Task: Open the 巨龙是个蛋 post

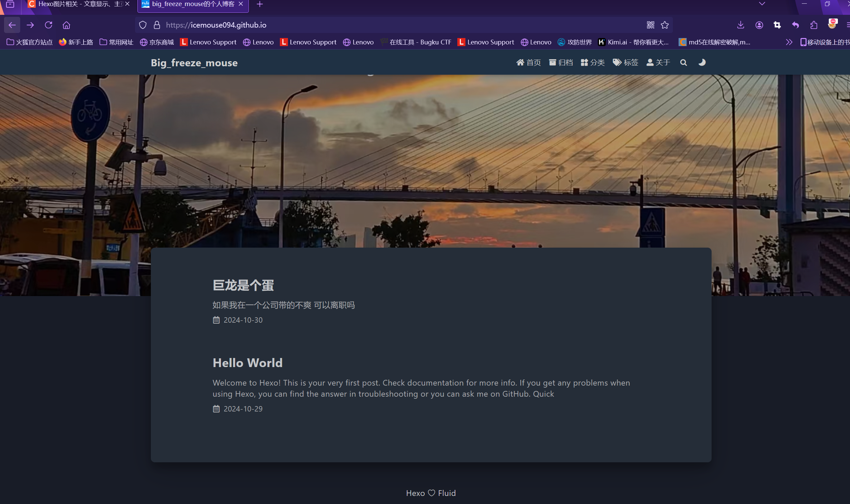Action: (243, 285)
